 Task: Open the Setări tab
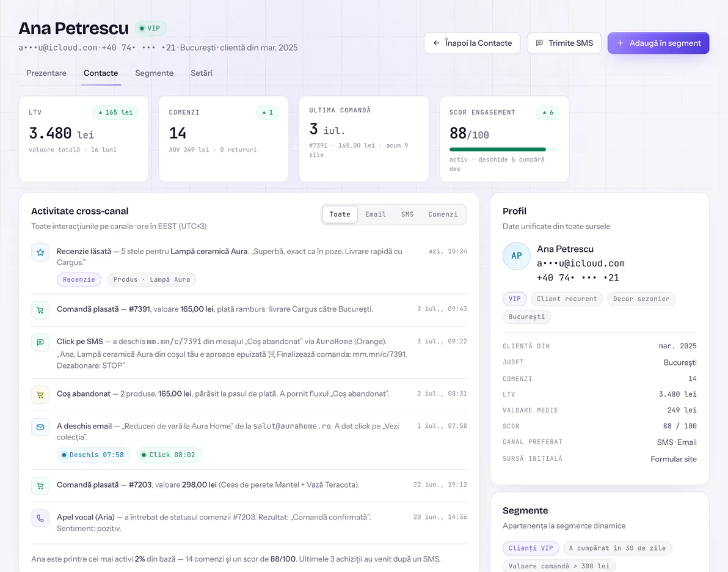(202, 73)
